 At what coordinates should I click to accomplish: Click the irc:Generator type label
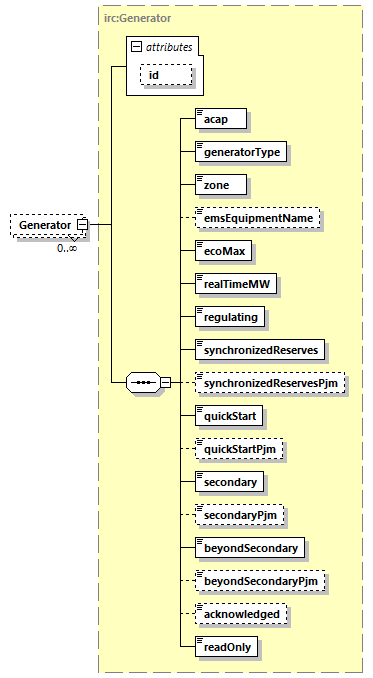[137, 18]
